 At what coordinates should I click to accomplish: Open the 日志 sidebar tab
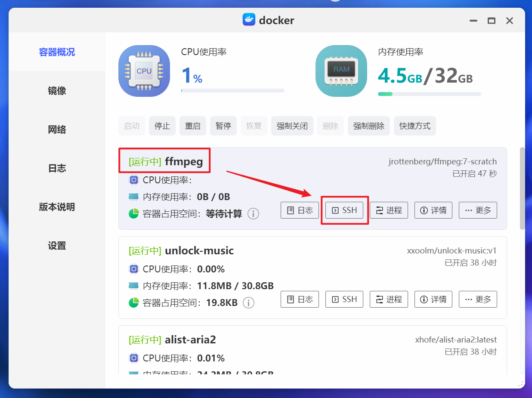[x=57, y=168]
